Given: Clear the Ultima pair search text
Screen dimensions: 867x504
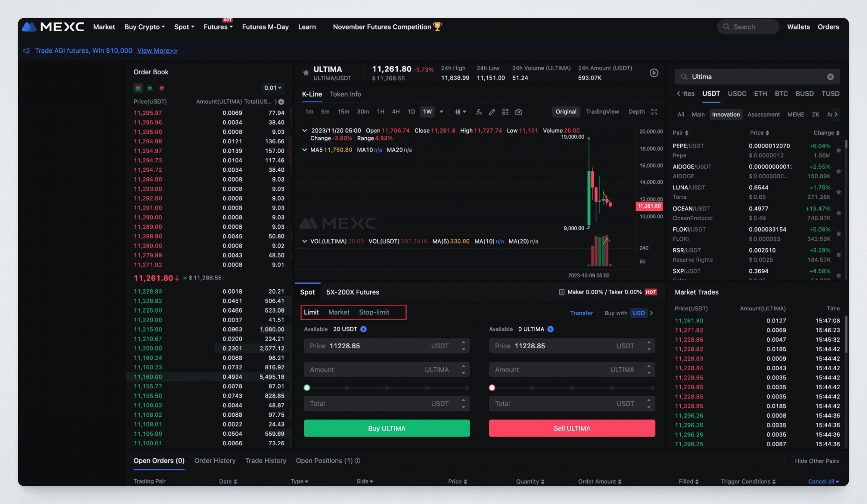Looking at the screenshot, I should pos(830,77).
